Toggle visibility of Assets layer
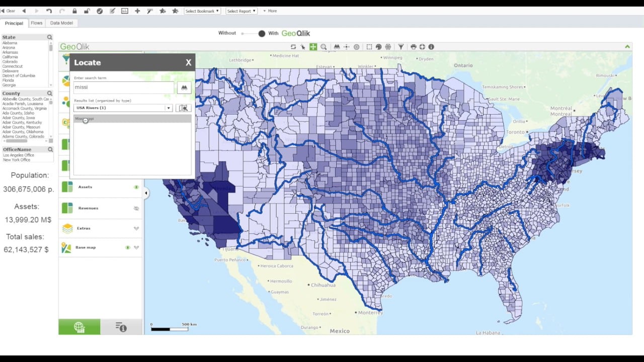Screen dimensions: 644x362 click(x=136, y=187)
